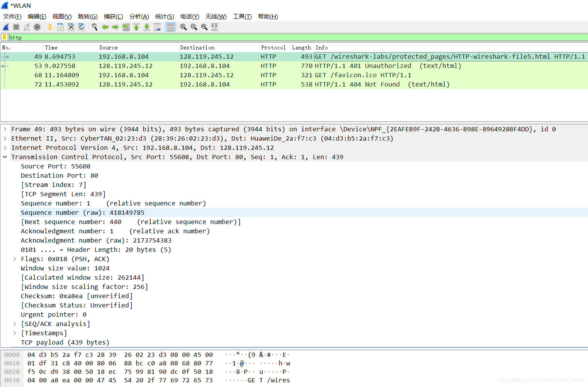The height and width of the screenshot is (387, 588).
Task: Toggle packet list colorization
Action: 170,27
